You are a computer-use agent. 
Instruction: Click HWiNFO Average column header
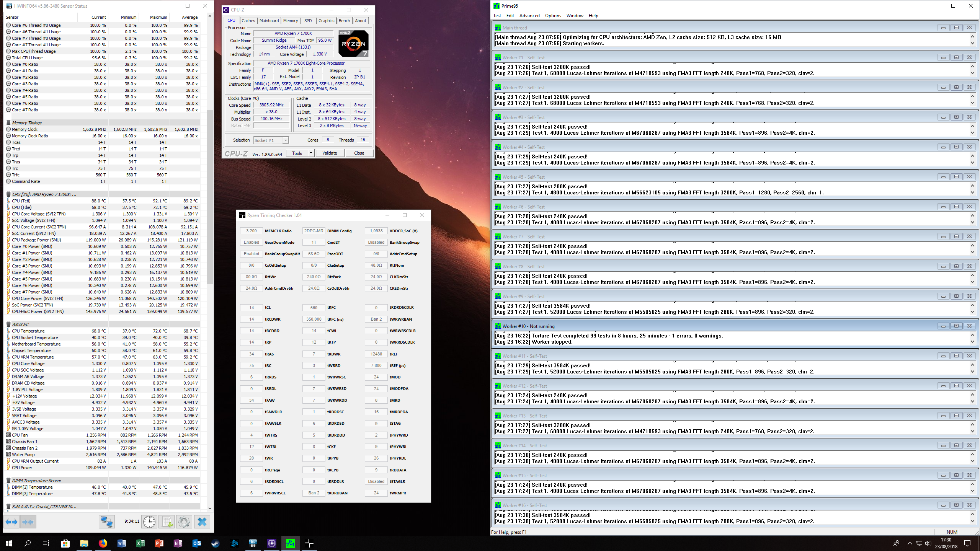(x=185, y=17)
